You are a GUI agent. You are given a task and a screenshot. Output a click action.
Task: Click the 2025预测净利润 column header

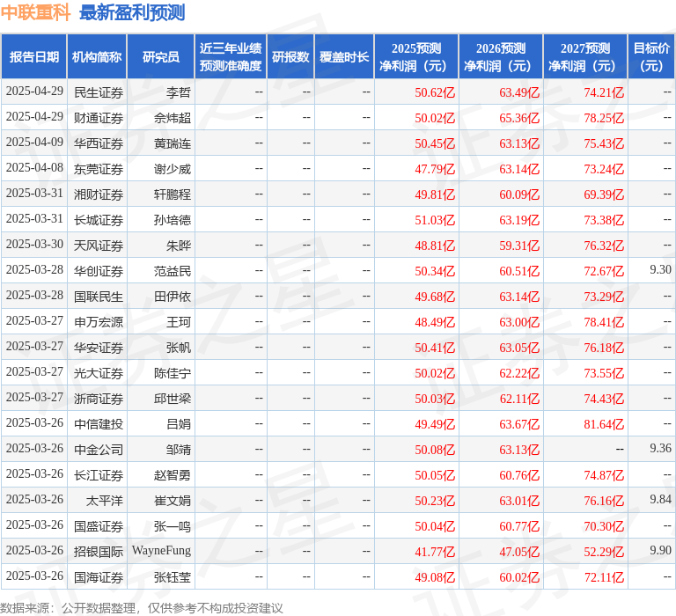click(416, 57)
